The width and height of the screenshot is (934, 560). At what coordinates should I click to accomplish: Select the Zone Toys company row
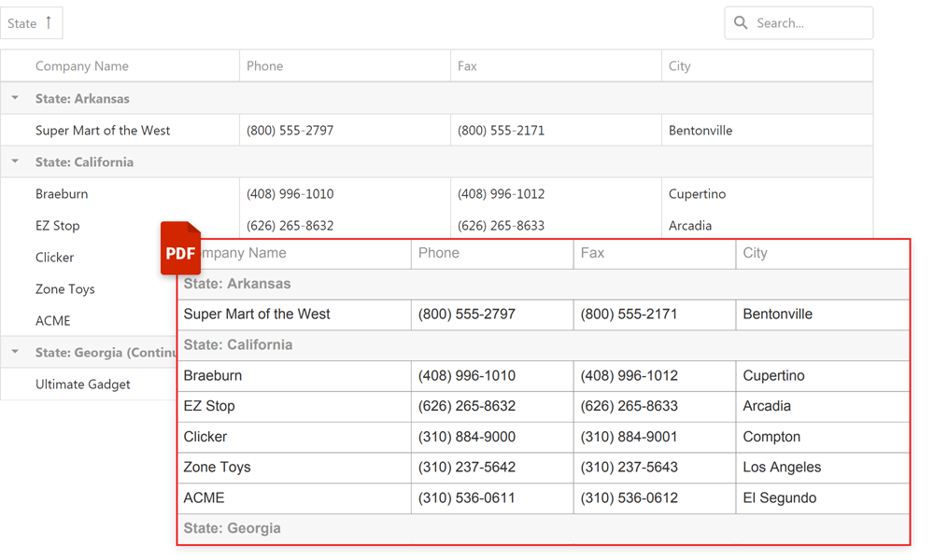pyautogui.click(x=64, y=288)
